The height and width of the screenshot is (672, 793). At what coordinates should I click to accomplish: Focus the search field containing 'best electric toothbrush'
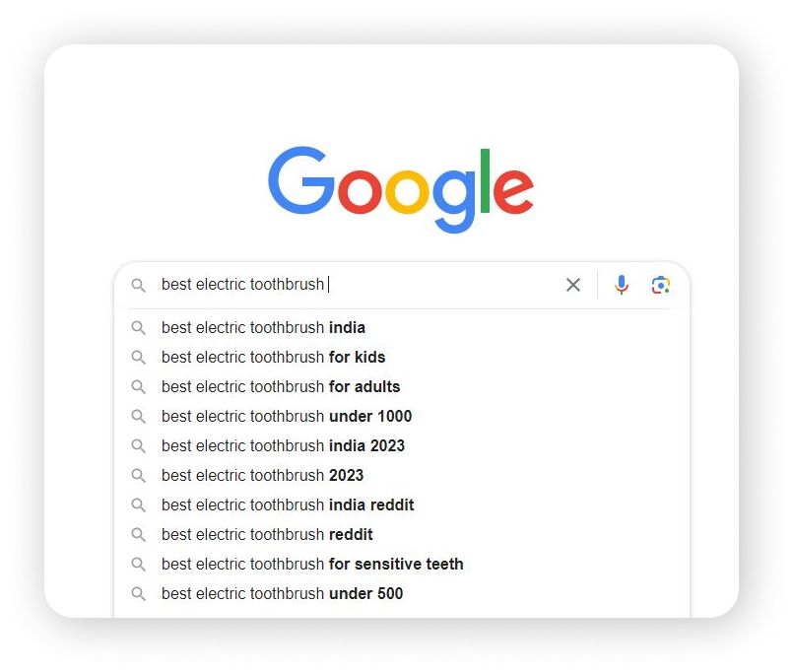[x=360, y=285]
